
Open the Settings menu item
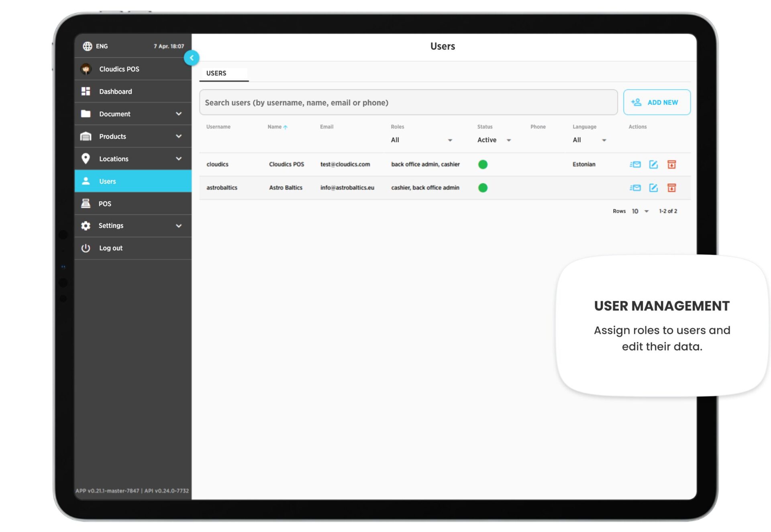pyautogui.click(x=133, y=226)
